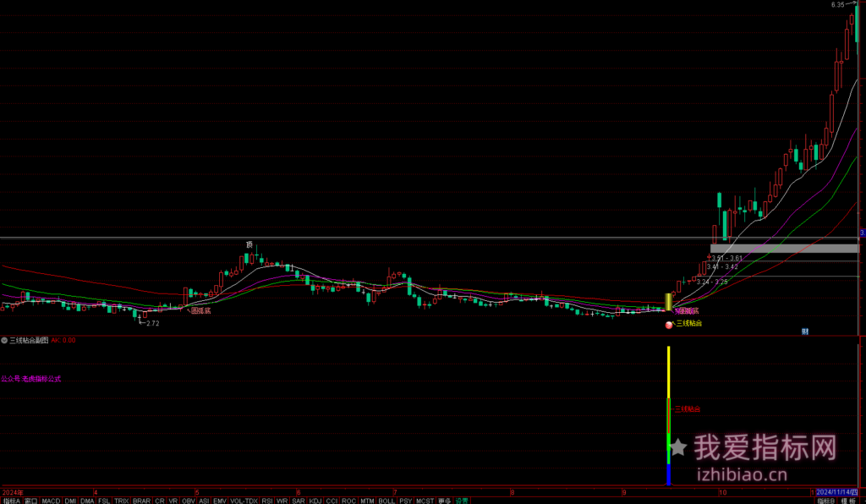This screenshot has width=866, height=504.
Task: Click the 2024年 timeline label
Action: click(13, 492)
